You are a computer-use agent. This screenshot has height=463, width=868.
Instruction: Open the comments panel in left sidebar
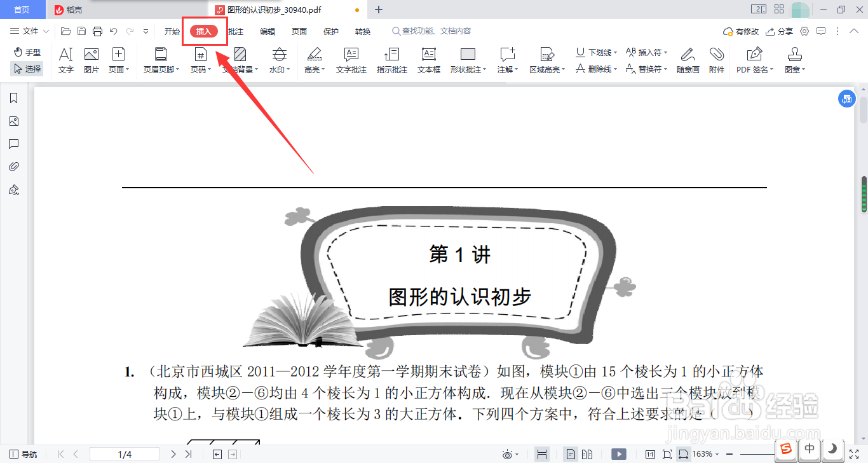click(x=13, y=144)
